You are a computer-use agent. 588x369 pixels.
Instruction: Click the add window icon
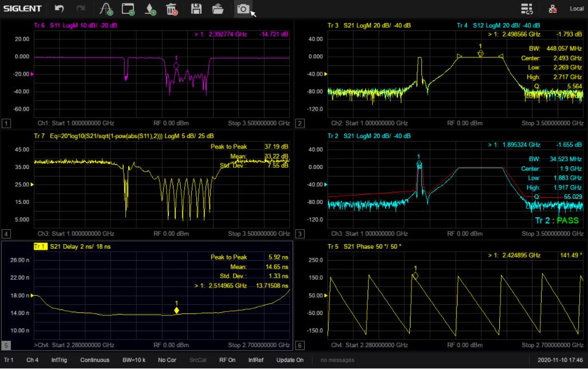click(128, 9)
